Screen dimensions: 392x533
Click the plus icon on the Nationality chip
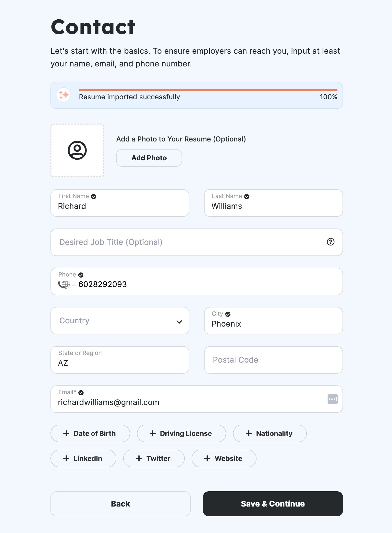click(x=248, y=433)
